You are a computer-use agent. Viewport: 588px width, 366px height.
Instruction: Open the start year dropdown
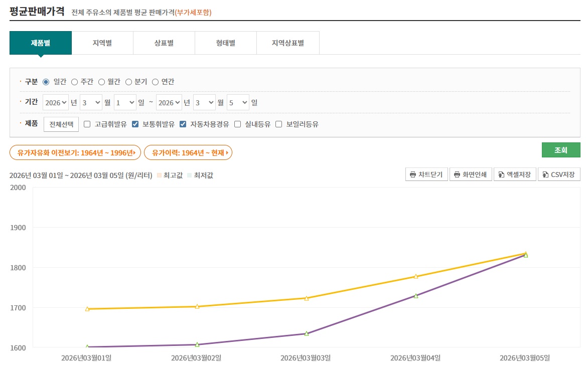[56, 103]
